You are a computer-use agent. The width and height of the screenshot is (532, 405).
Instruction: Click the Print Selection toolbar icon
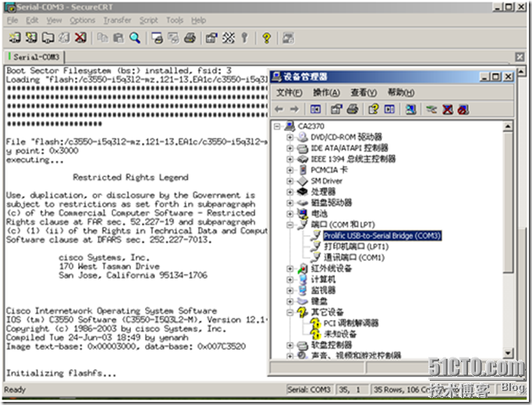tap(173, 37)
